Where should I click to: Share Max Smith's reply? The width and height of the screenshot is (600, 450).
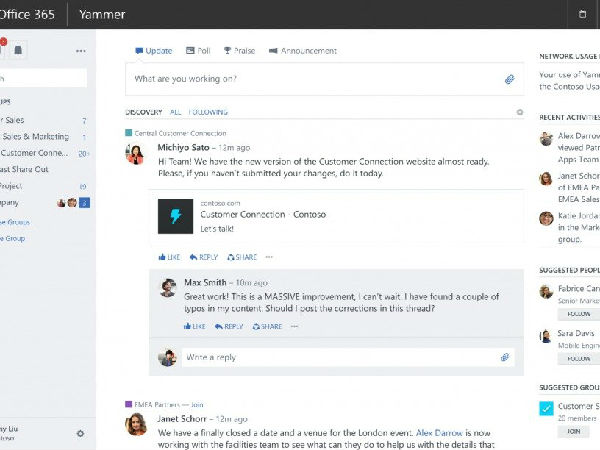(267, 326)
